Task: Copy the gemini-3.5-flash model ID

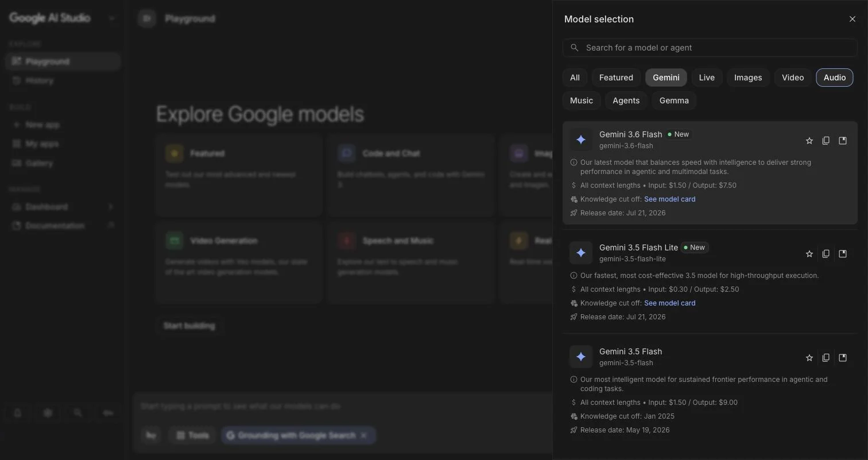Action: click(x=826, y=358)
